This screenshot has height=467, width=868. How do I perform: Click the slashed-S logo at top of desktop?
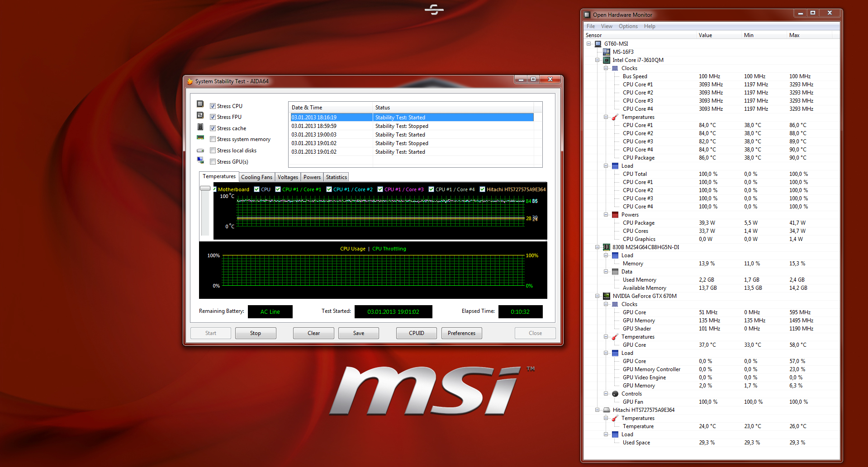pos(434,9)
